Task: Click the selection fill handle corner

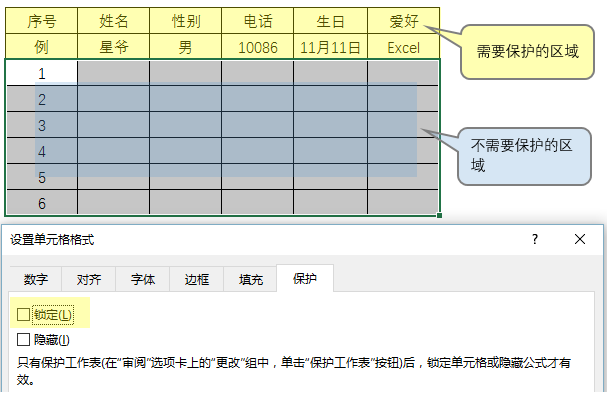Action: 439,215
